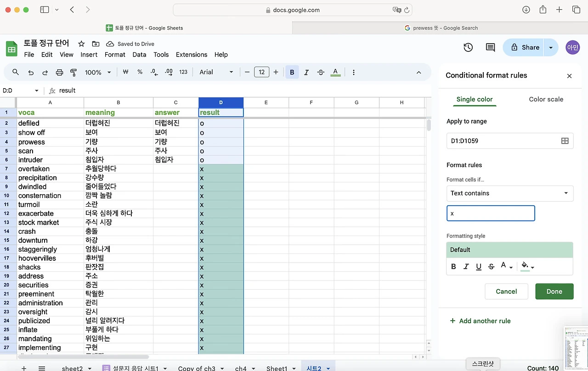Expand the Safari sidebar options chevron
This screenshot has height=371, width=588.
(57, 10)
